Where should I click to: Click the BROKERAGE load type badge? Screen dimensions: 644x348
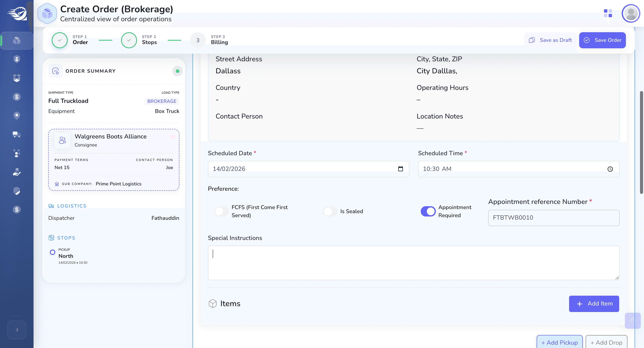(x=162, y=101)
